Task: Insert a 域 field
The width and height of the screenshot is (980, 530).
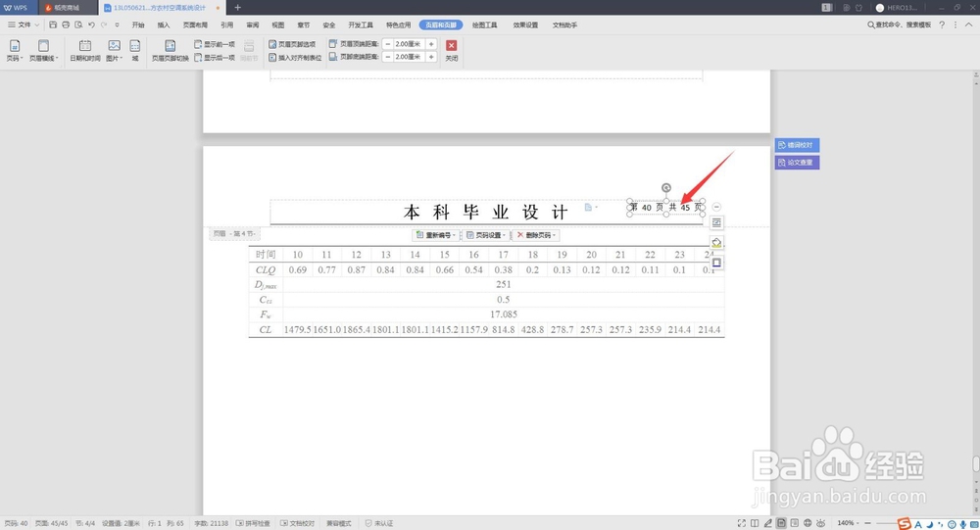Action: pyautogui.click(x=135, y=50)
